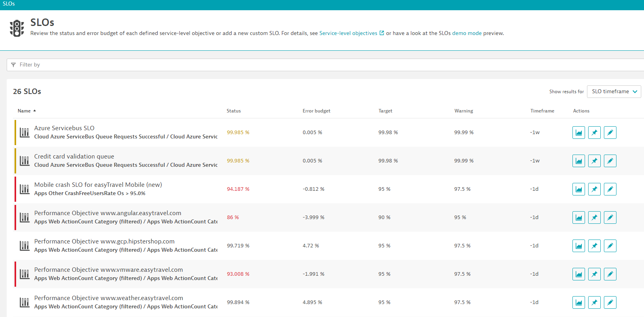Click the 94.187 % status value
644x317 pixels.
[238, 189]
